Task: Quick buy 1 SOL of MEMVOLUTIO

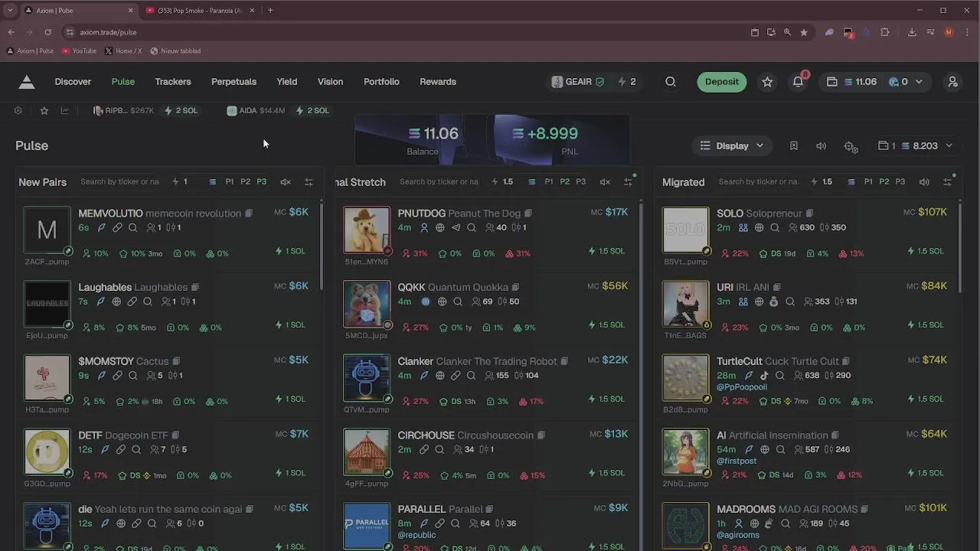Action: pyautogui.click(x=291, y=251)
